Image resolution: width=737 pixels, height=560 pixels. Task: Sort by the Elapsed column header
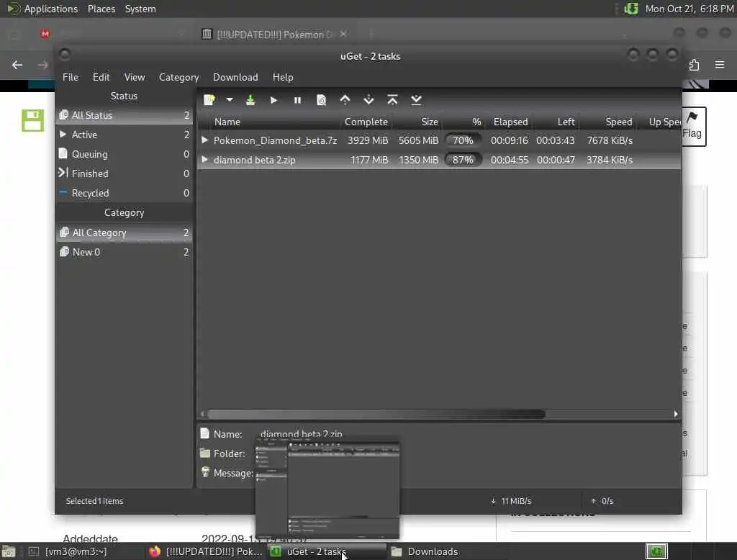pyautogui.click(x=510, y=122)
